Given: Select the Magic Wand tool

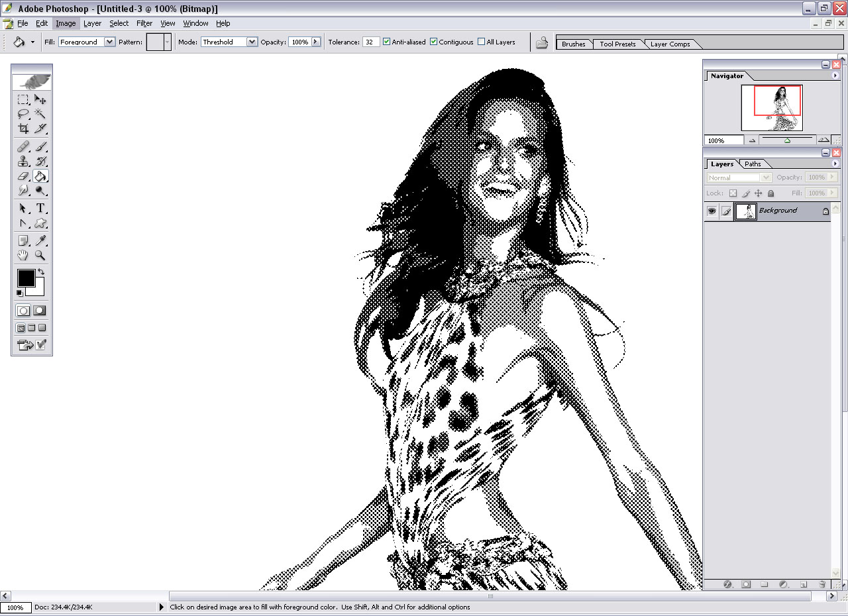Looking at the screenshot, I should tap(40, 114).
